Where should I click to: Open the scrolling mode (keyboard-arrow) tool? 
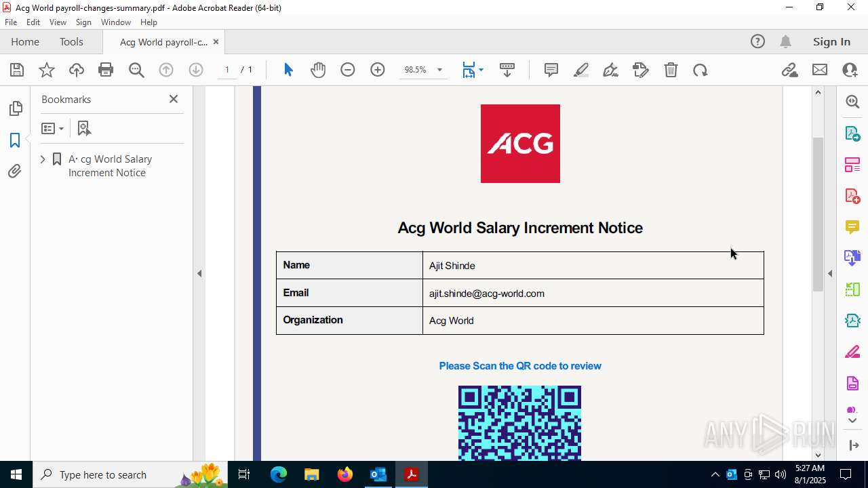point(507,70)
